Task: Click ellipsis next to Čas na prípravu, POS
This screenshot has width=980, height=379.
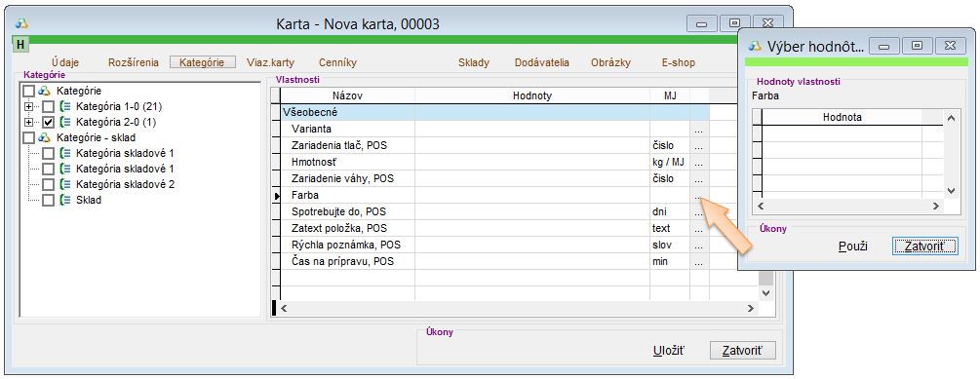Action: tap(699, 262)
